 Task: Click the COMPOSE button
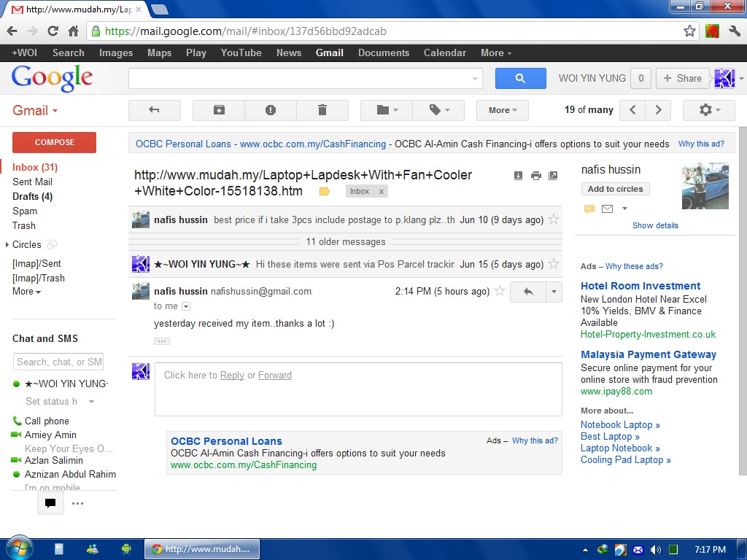54,142
